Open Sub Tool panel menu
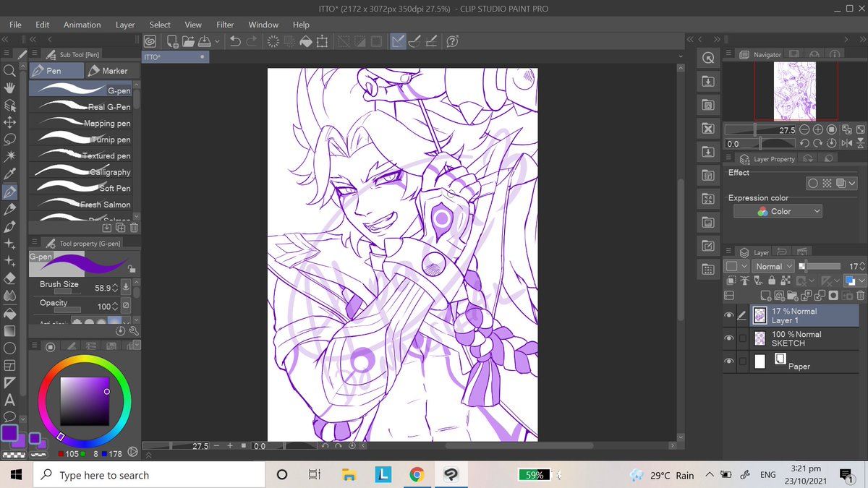 point(35,53)
